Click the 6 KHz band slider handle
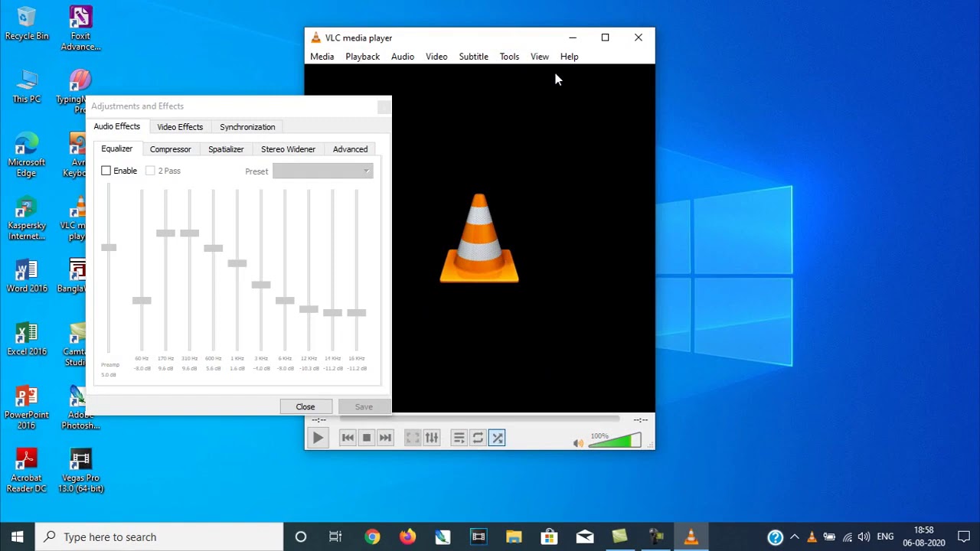The width and height of the screenshot is (980, 551). coord(285,300)
